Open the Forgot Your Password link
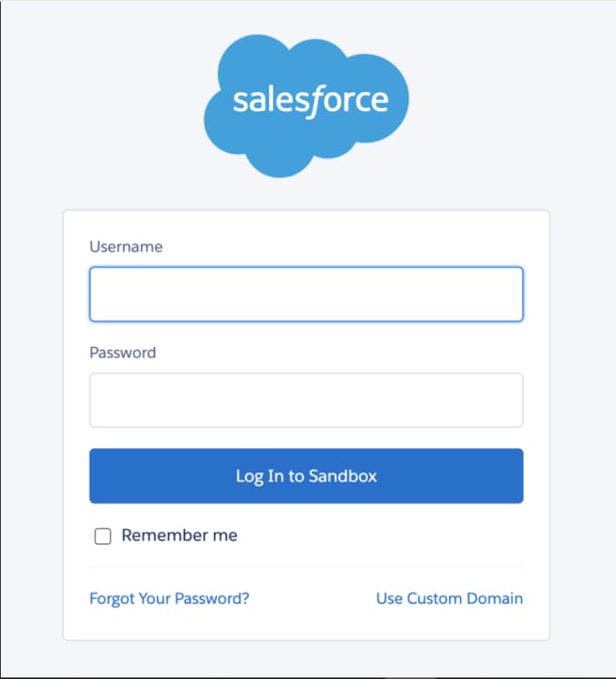The width and height of the screenshot is (616, 679). point(169,598)
